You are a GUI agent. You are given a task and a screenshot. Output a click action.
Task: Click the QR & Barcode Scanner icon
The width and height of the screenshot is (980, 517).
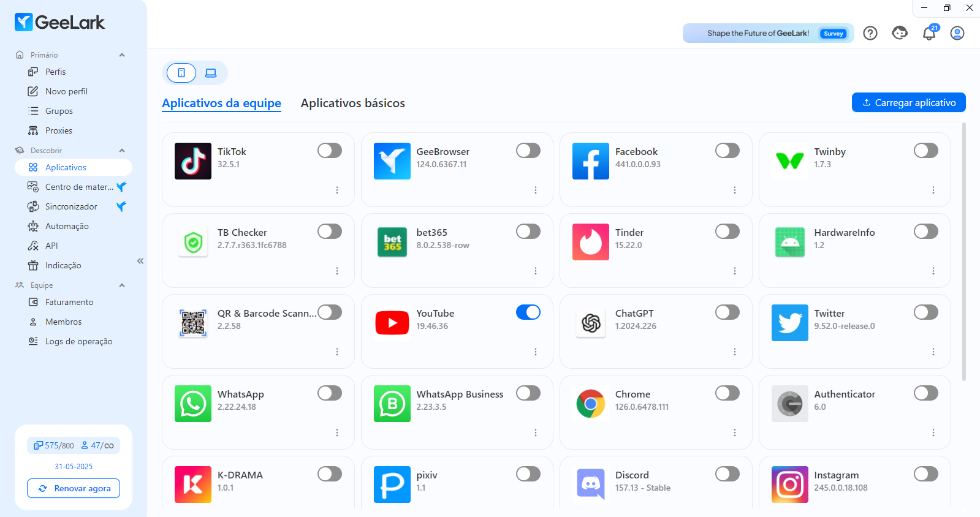pyautogui.click(x=193, y=323)
